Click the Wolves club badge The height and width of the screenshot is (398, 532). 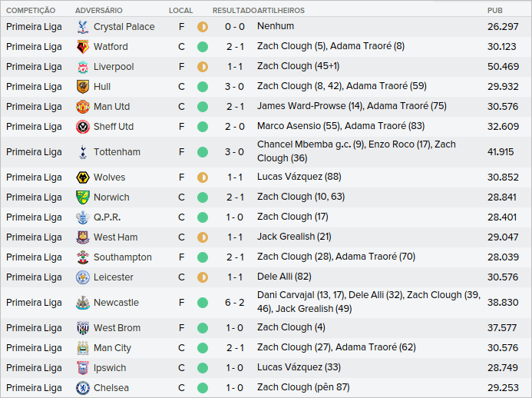click(82, 177)
